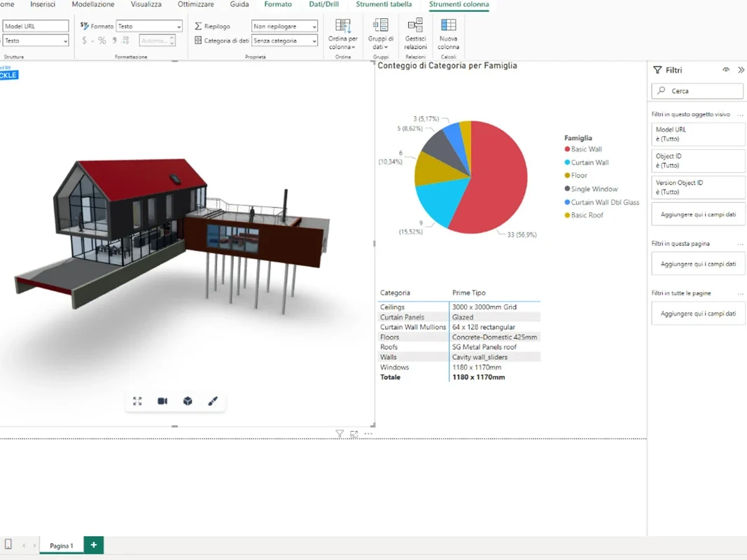
Task: Click the percent format icon
Action: pyautogui.click(x=102, y=41)
